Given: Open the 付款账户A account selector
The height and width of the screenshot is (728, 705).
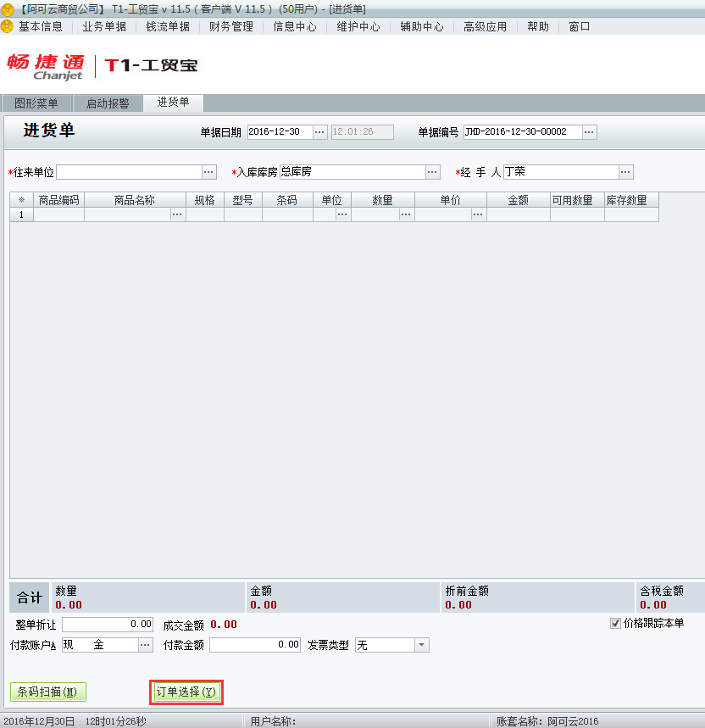Looking at the screenshot, I should pyautogui.click(x=143, y=644).
